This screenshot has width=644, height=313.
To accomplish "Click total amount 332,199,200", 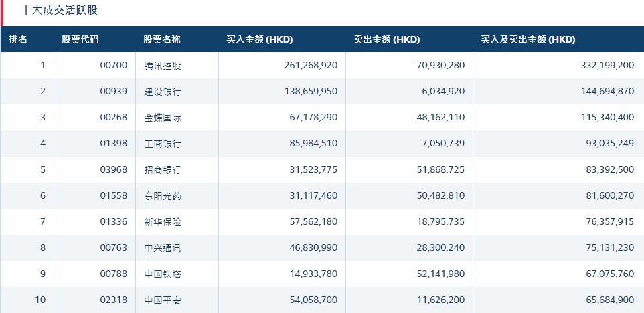I will point(607,65).
